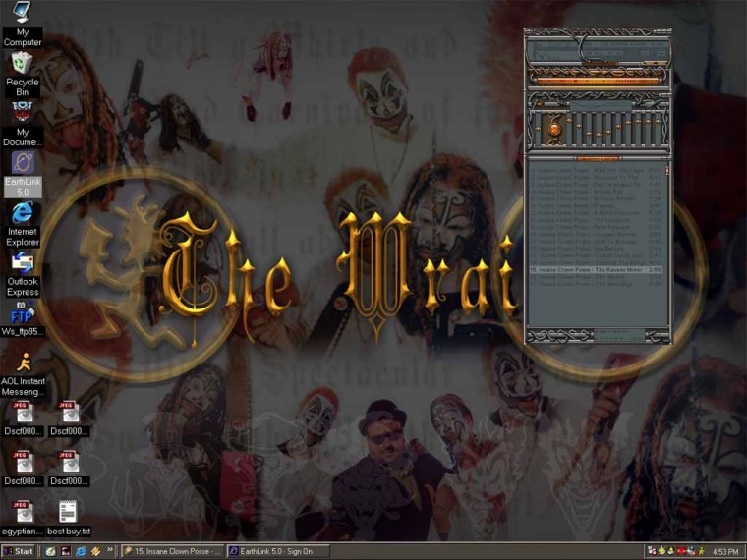Switch to Insane Clown Posse Winamp taskbar button
Image resolution: width=747 pixels, height=560 pixels.
(x=173, y=551)
